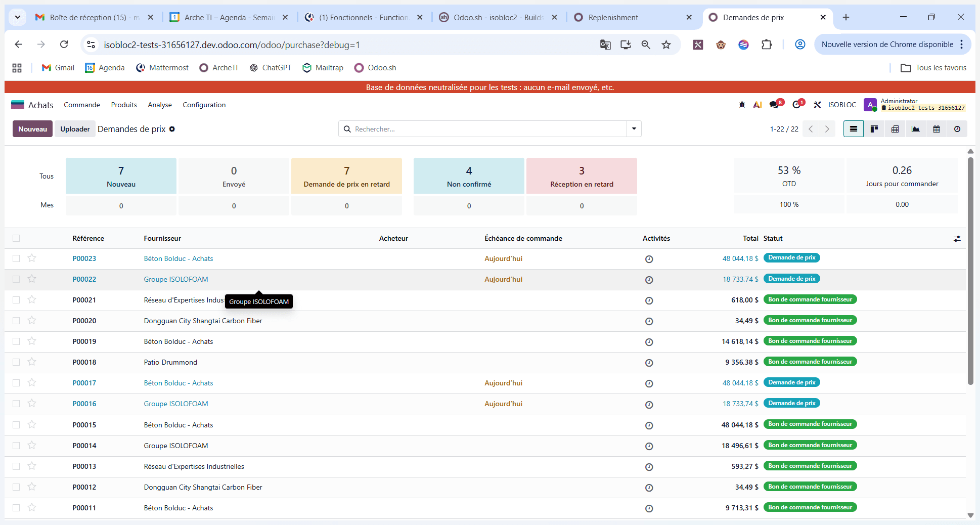This screenshot has width=980, height=525.
Task: Open the Configuration menu
Action: coord(204,105)
